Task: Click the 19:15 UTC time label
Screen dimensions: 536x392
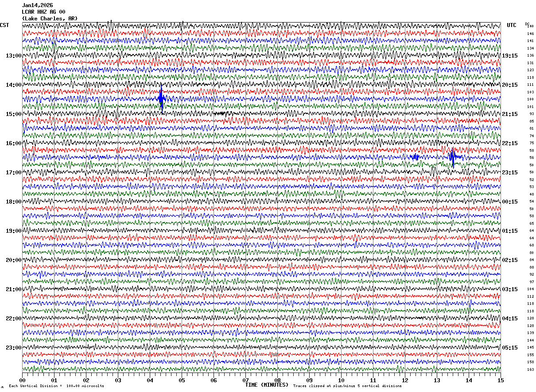Action: [510, 56]
